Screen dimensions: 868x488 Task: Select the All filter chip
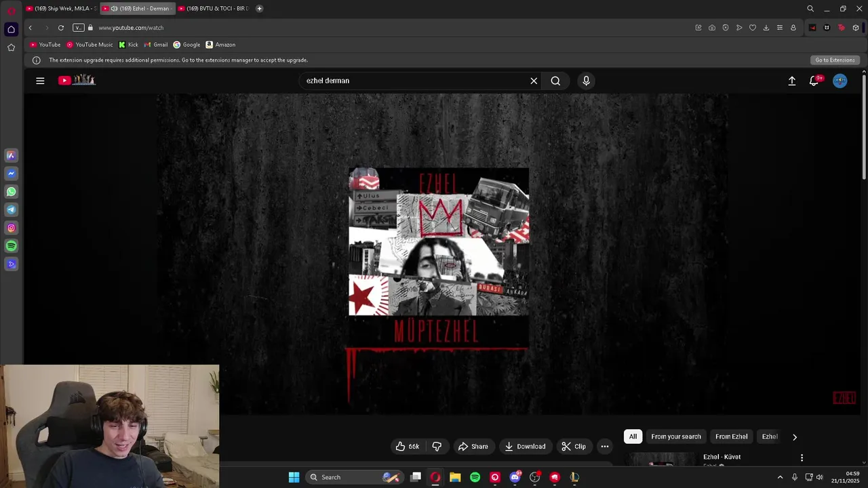click(x=633, y=436)
